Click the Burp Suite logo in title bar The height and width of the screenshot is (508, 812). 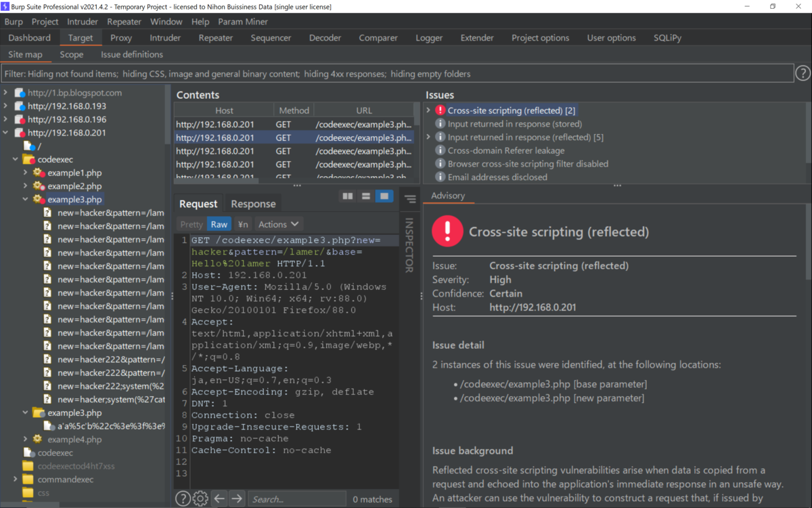pyautogui.click(x=6, y=6)
